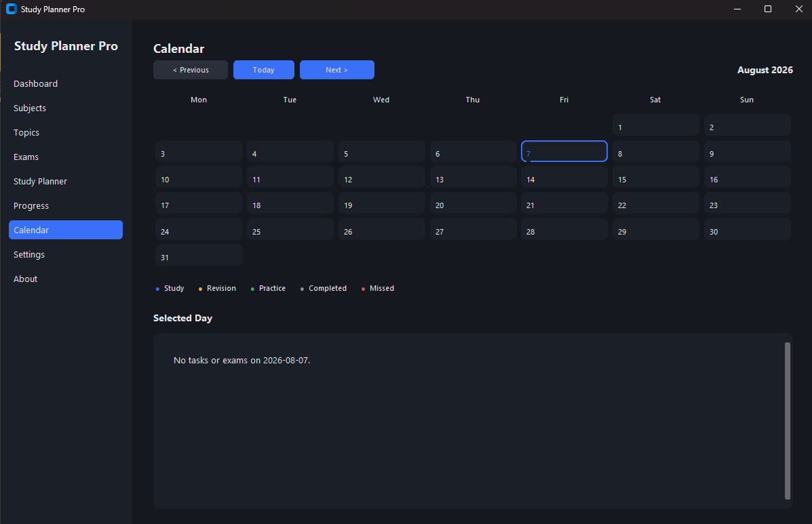
Task: Choose day 9 on the calendar
Action: click(x=748, y=152)
